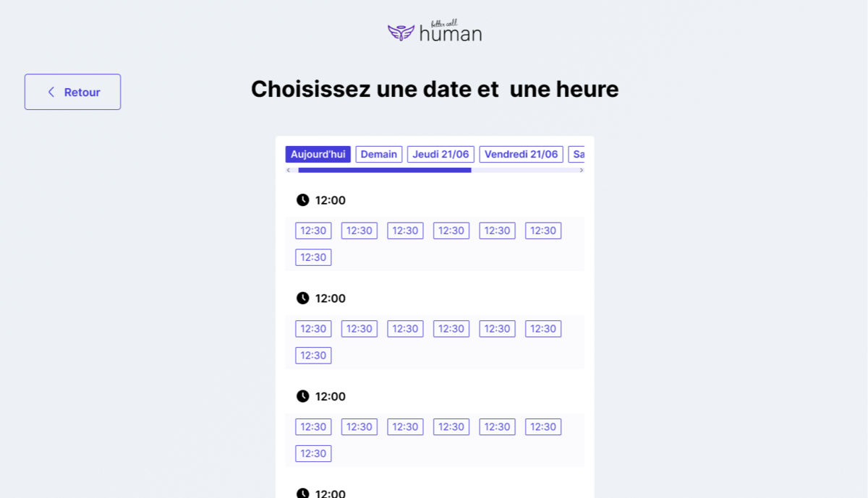Select third 12:30 slot in second section
This screenshot has height=498, width=868.
coord(405,329)
